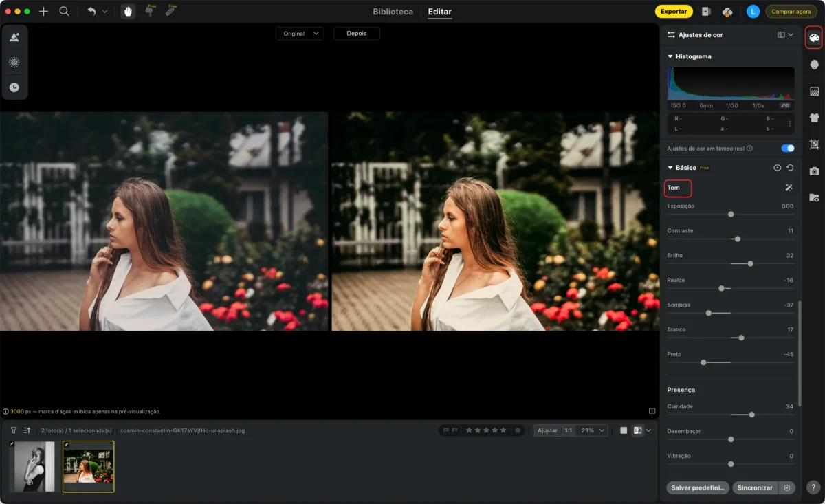Switch to the Biblioteca tab
The width and height of the screenshot is (825, 504).
click(x=393, y=12)
